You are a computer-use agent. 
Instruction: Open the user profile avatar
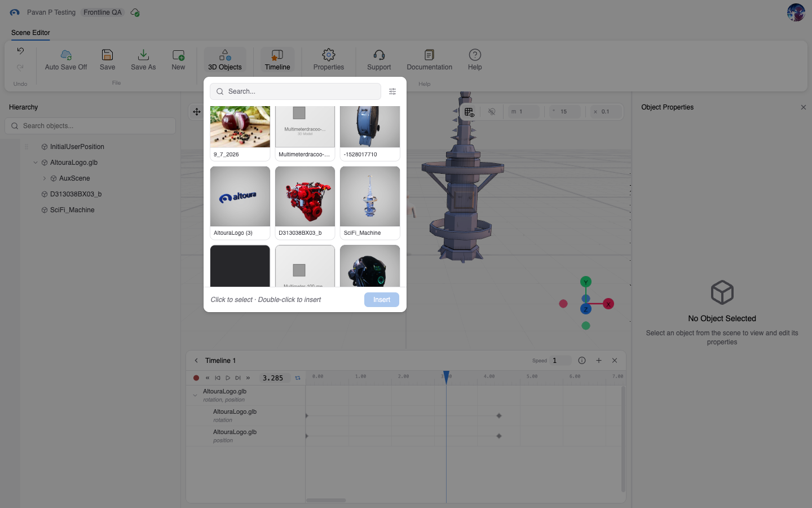pos(796,12)
